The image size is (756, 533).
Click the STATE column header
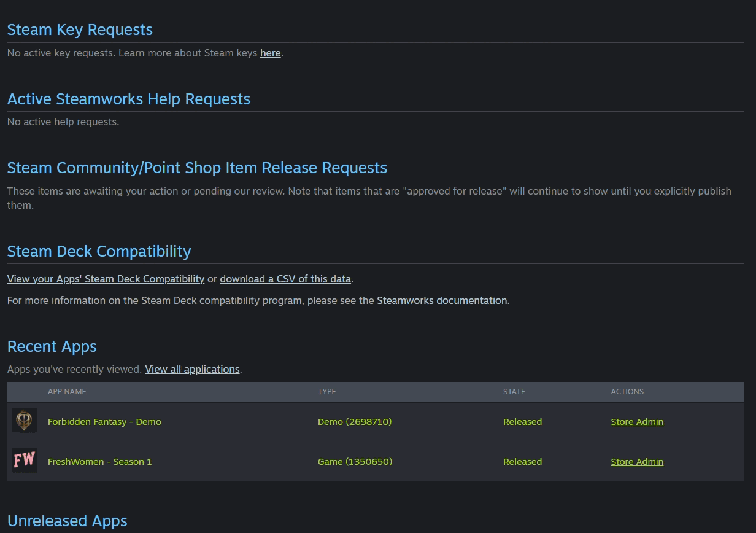[x=514, y=392]
